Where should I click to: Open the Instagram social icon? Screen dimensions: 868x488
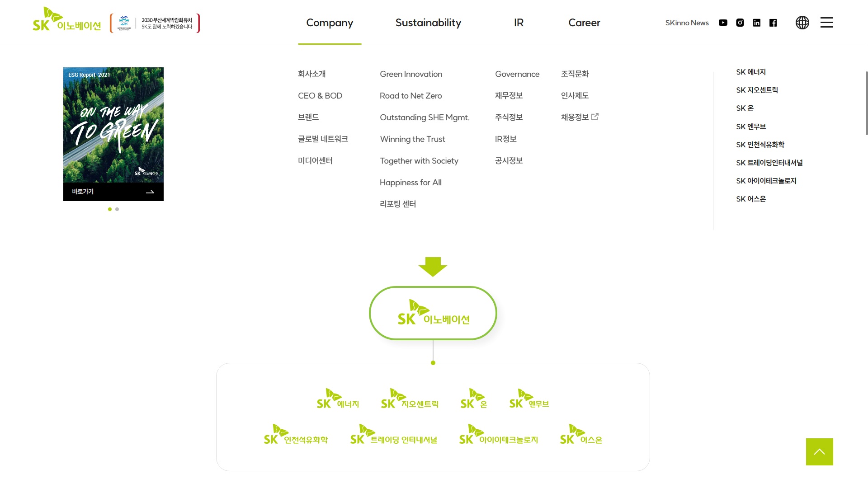(x=740, y=23)
